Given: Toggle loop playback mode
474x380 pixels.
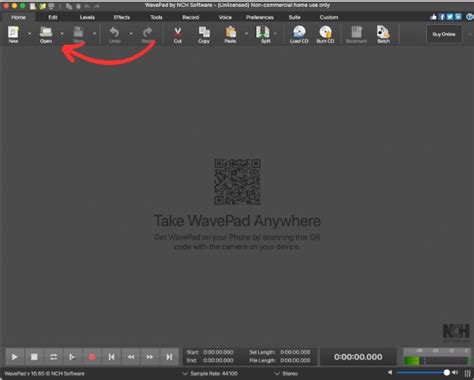Looking at the screenshot, I should point(53,357).
